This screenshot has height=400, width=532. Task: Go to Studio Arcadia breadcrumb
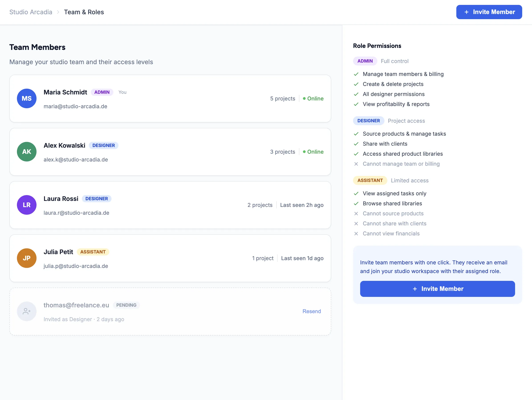[x=31, y=12]
